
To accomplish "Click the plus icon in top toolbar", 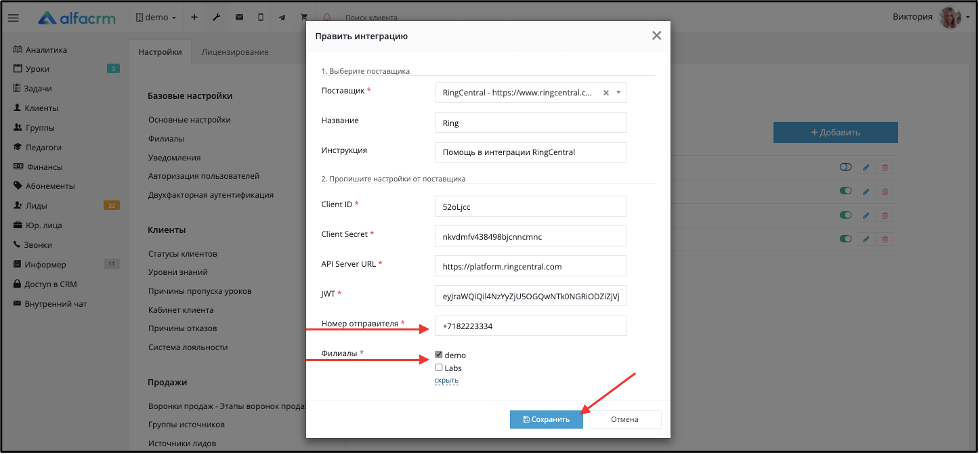I will pos(194,17).
